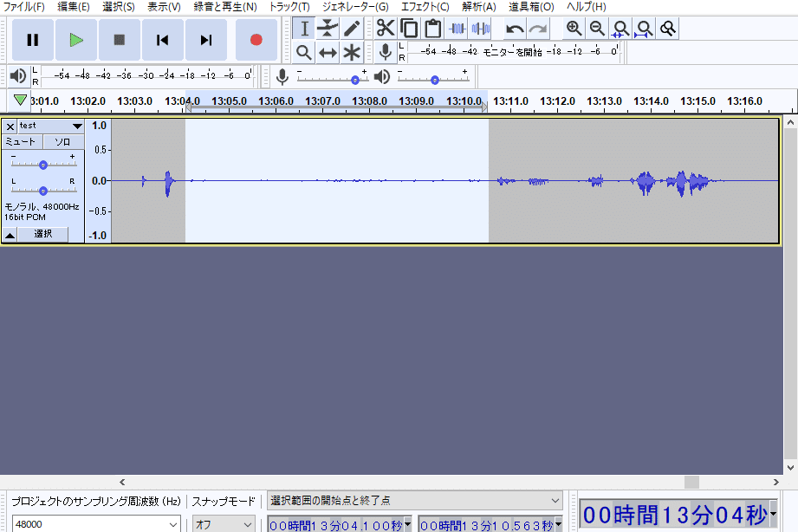Fit selection to window width
Image resolution: width=798 pixels, height=532 pixels.
[x=620, y=29]
